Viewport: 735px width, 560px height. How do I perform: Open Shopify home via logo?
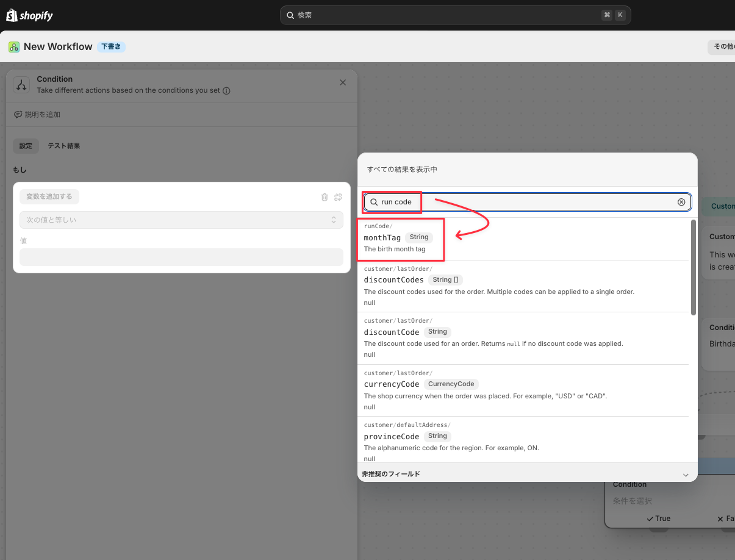[29, 15]
